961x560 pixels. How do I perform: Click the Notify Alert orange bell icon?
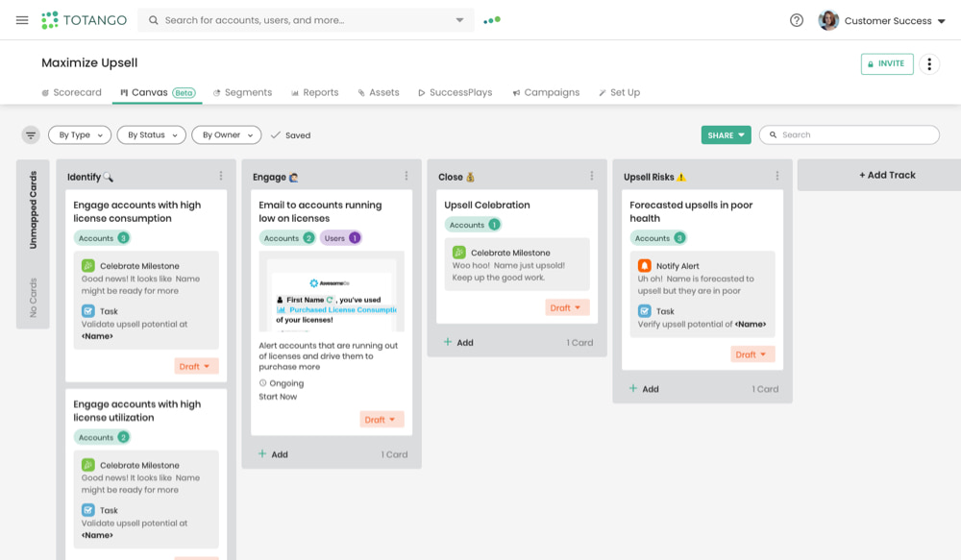point(644,265)
